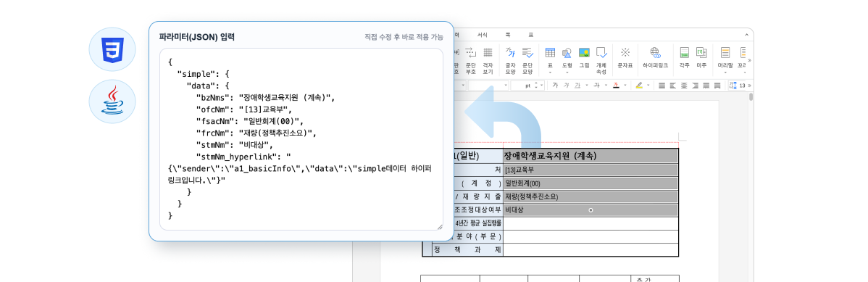Expand the 도형 shapes dropdown arrow
Image resolution: width=868 pixels, height=282 pixels.
click(x=567, y=72)
